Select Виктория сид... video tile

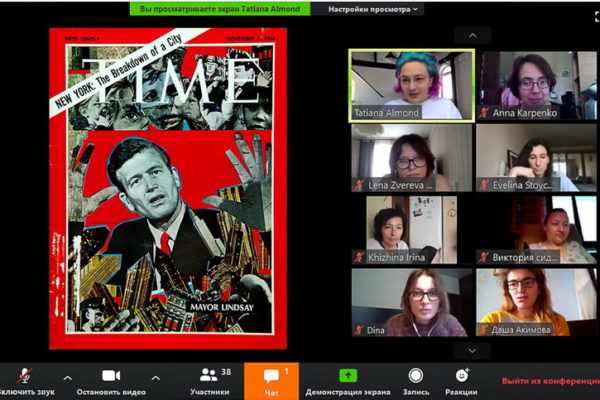pos(536,230)
